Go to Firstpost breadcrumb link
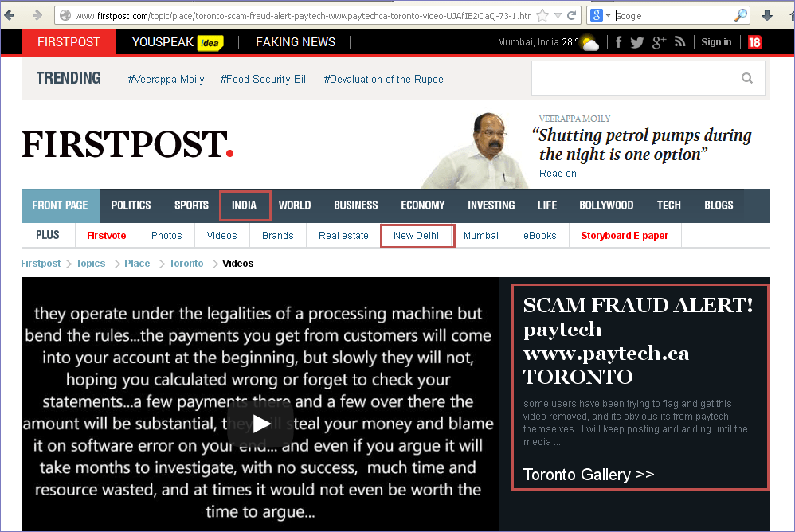This screenshot has height=532, width=795. click(41, 264)
